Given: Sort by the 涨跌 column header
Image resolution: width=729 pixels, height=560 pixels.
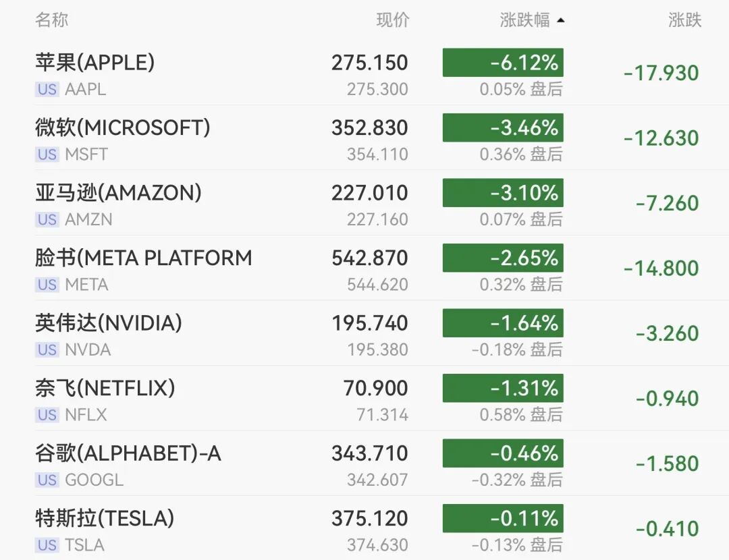Looking at the screenshot, I should [x=684, y=20].
